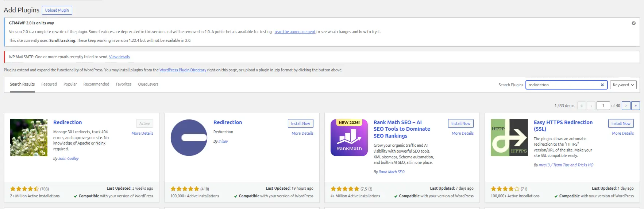The height and width of the screenshot is (209, 644).
Task: View details of failed WP Mail SMTP emails
Action: coord(119,57)
